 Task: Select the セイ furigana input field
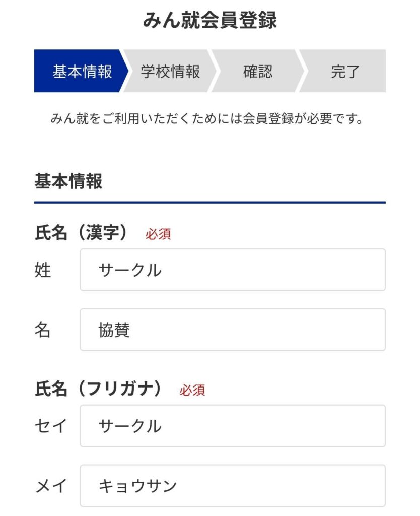(x=233, y=426)
